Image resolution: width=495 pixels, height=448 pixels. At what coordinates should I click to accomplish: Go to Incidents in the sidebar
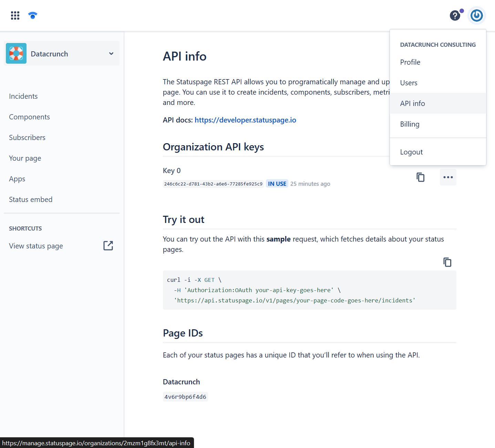[x=23, y=96]
